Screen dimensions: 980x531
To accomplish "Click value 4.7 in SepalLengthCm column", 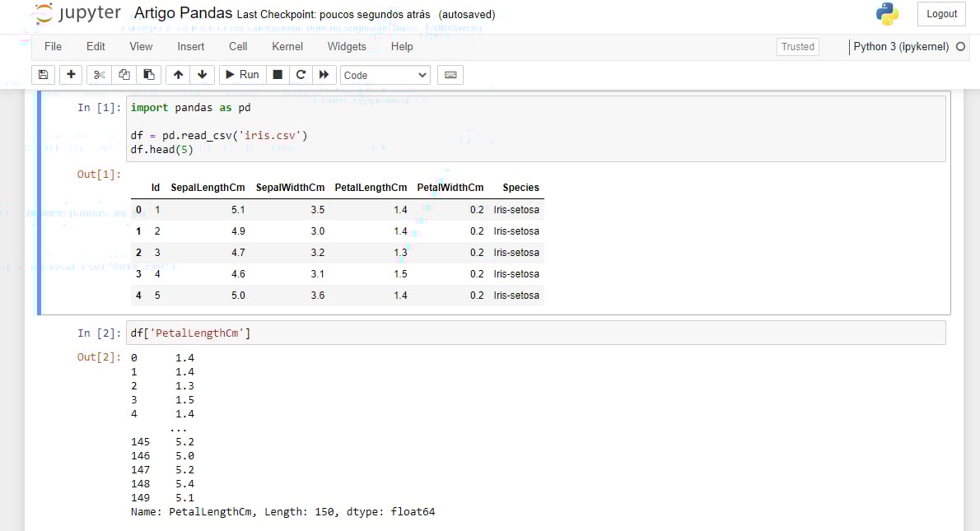I will (x=238, y=253).
